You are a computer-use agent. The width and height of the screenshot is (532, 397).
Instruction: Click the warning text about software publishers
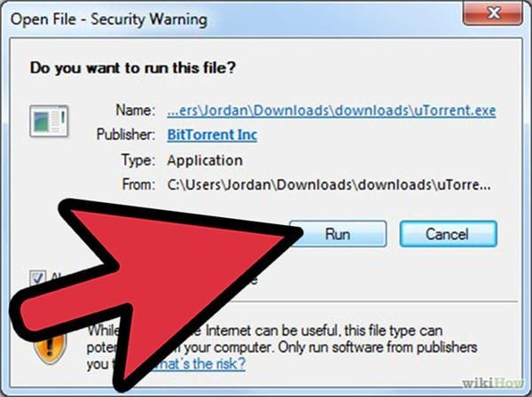(x=282, y=347)
